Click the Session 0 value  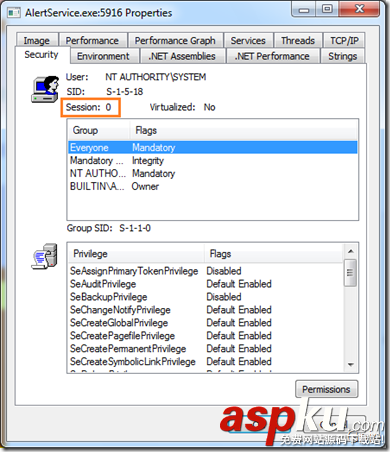tap(109, 107)
